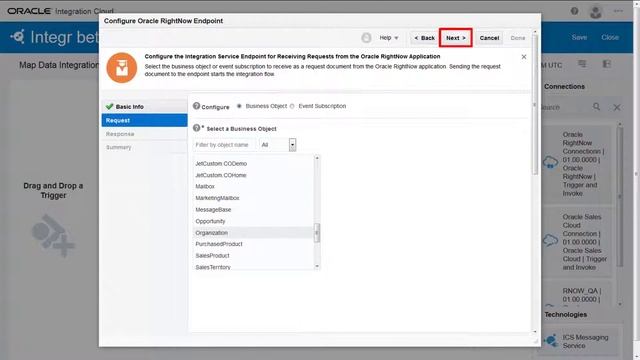Click the Connections search magnifier icon
640x360 pixels.
596,107
